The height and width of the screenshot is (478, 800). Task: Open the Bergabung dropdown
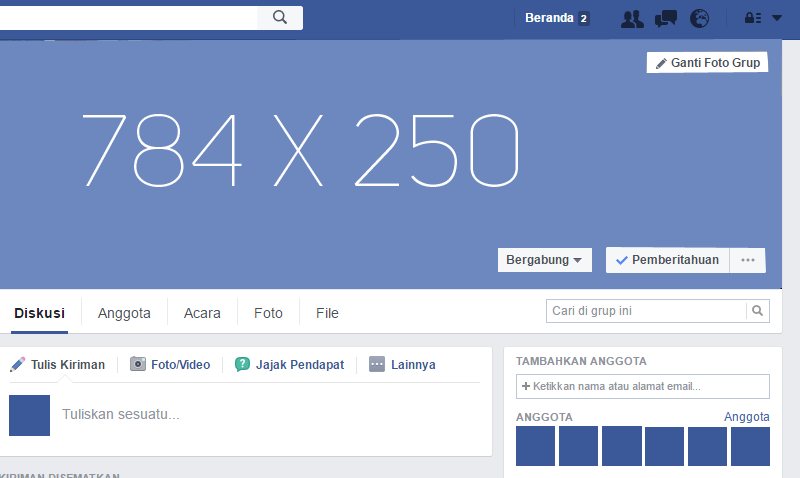544,260
